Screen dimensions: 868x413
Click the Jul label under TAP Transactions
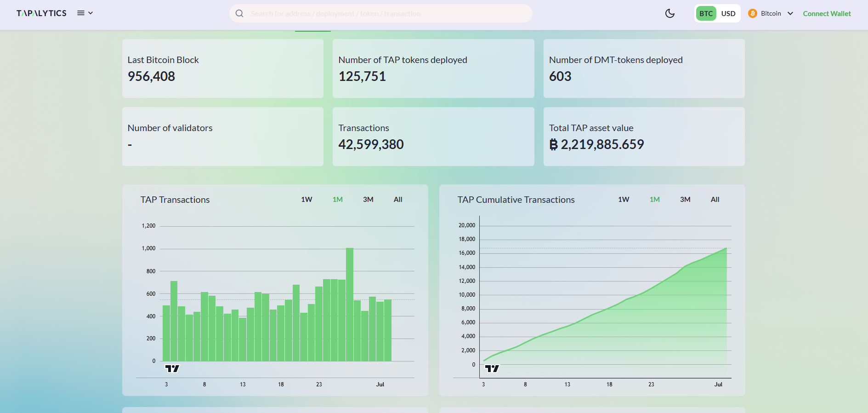pyautogui.click(x=380, y=384)
